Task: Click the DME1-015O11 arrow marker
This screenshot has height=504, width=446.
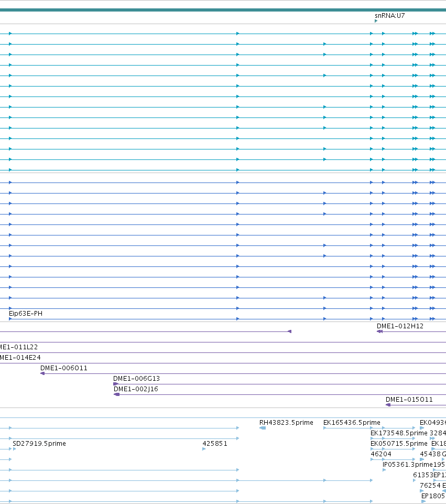Action: pyautogui.click(x=388, y=405)
